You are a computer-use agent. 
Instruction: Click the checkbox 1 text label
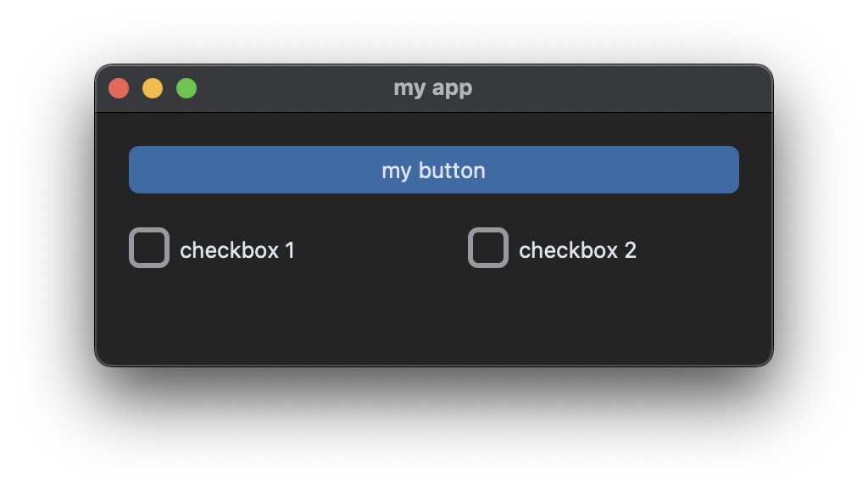(x=237, y=249)
